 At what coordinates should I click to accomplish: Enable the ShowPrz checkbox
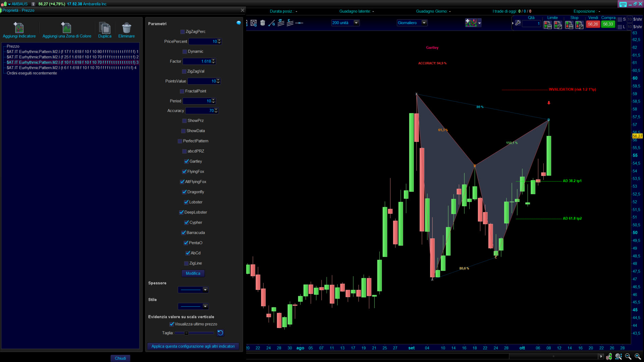pos(184,121)
